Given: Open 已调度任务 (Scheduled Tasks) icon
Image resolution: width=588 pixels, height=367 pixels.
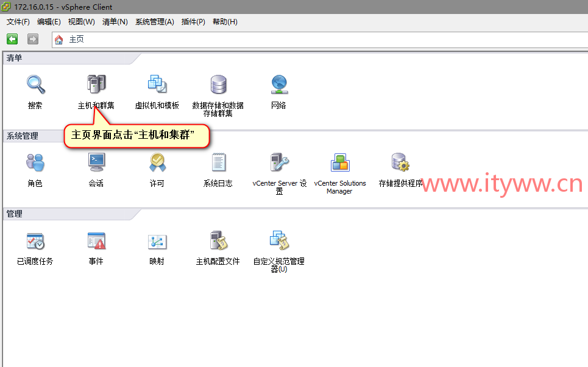Looking at the screenshot, I should tap(35, 241).
